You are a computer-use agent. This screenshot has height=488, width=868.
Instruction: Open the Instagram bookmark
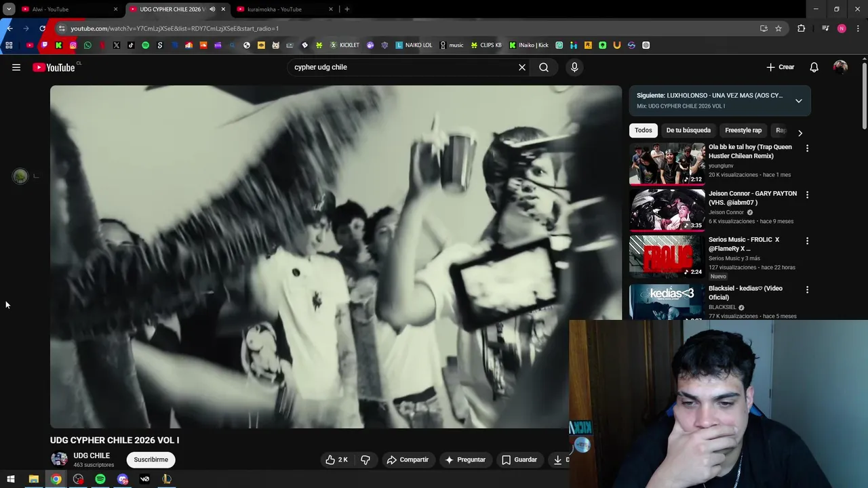(x=73, y=45)
